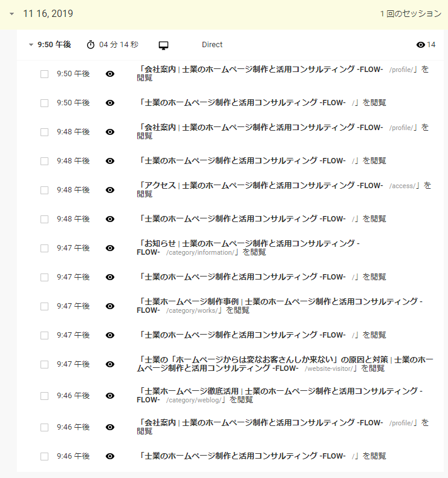Open the 士業ホームページ制作事例 /category/works/ entry

coord(279,306)
